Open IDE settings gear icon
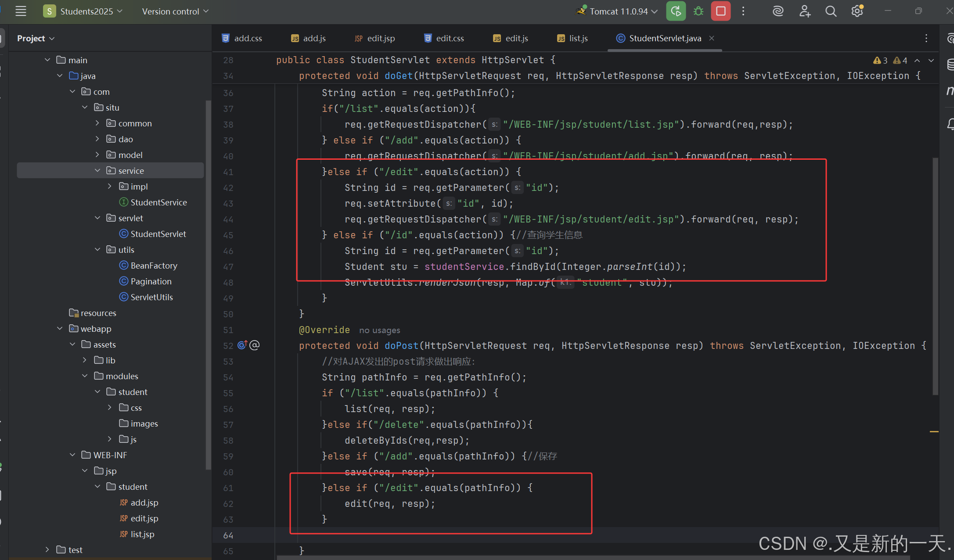 (857, 11)
